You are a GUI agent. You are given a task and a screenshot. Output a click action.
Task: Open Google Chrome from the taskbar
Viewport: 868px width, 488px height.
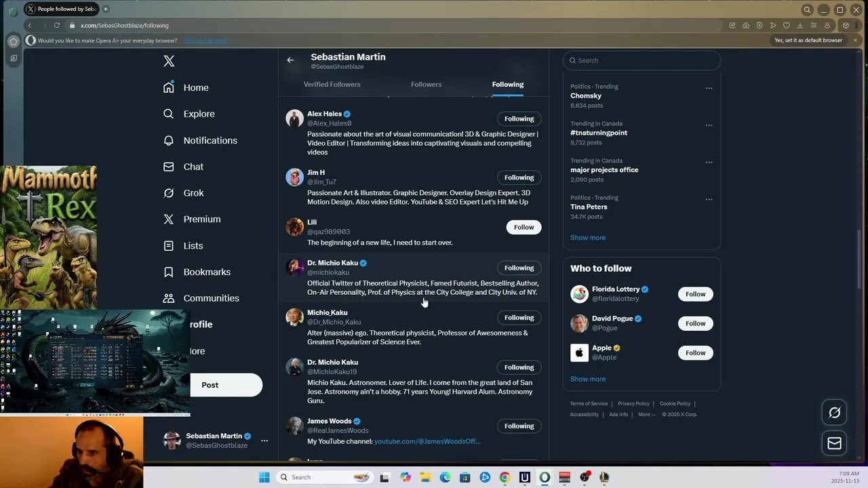[505, 477]
